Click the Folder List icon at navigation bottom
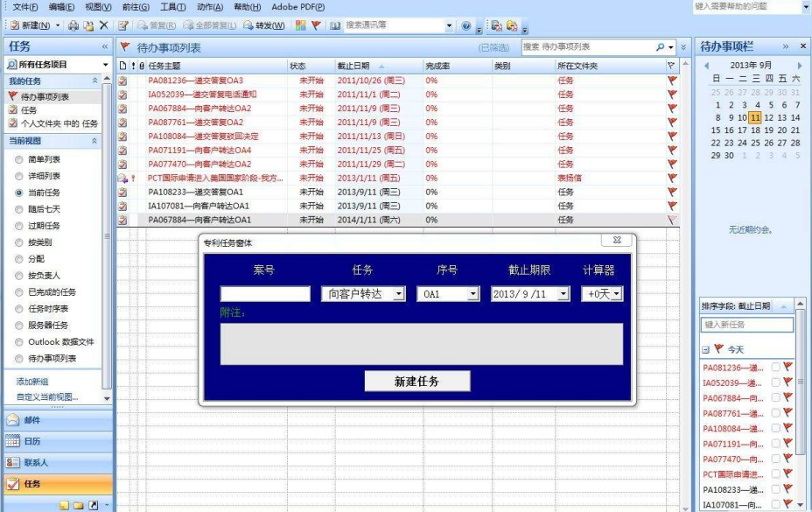Screen dimensions: 812x512 coord(78,505)
